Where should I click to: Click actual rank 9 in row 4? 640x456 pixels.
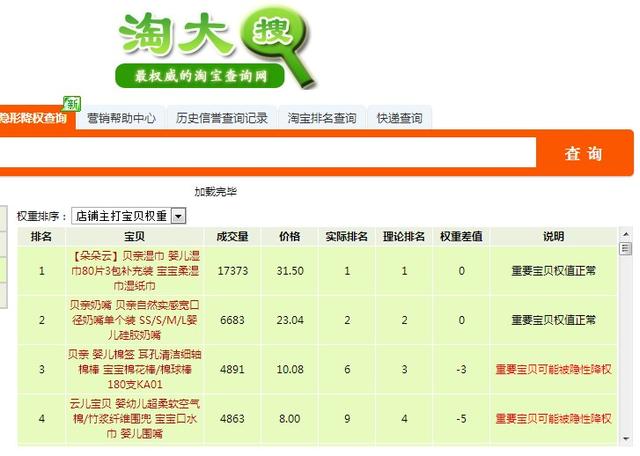point(347,418)
